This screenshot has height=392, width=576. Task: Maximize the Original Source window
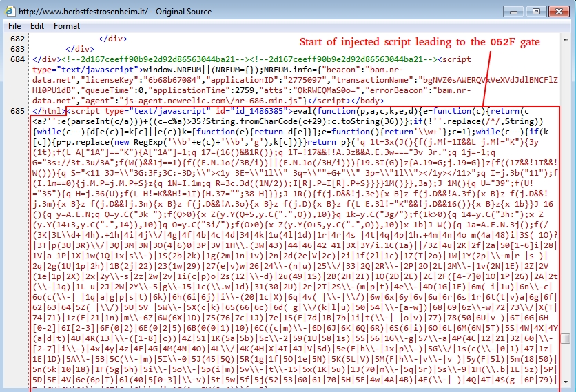point(536,12)
